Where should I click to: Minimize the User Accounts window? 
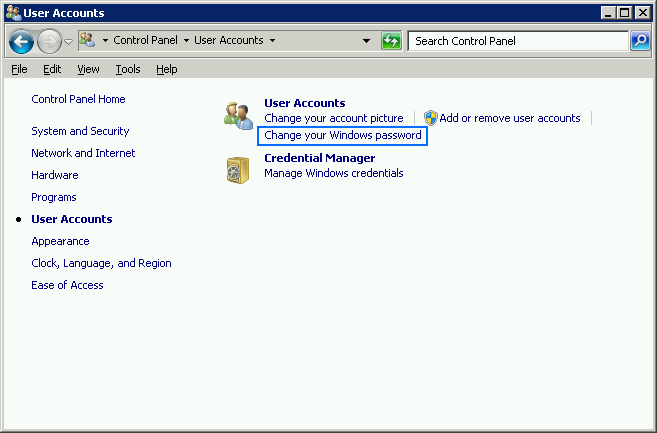click(608, 13)
